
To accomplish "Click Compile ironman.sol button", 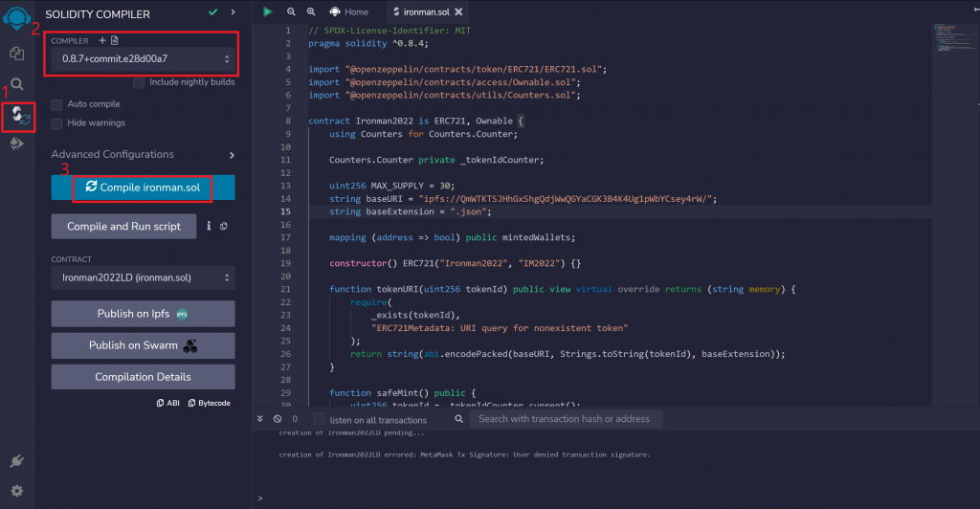I will 144,188.
